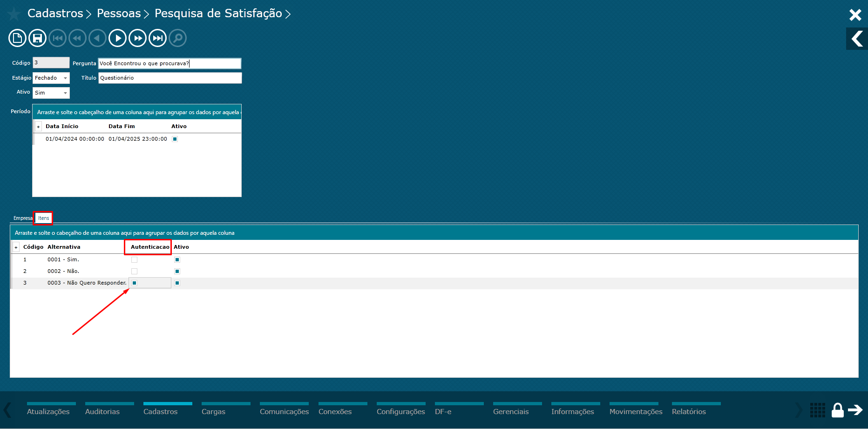This screenshot has height=429, width=868.
Task: Click the right arrow exit icon
Action: coord(855,410)
